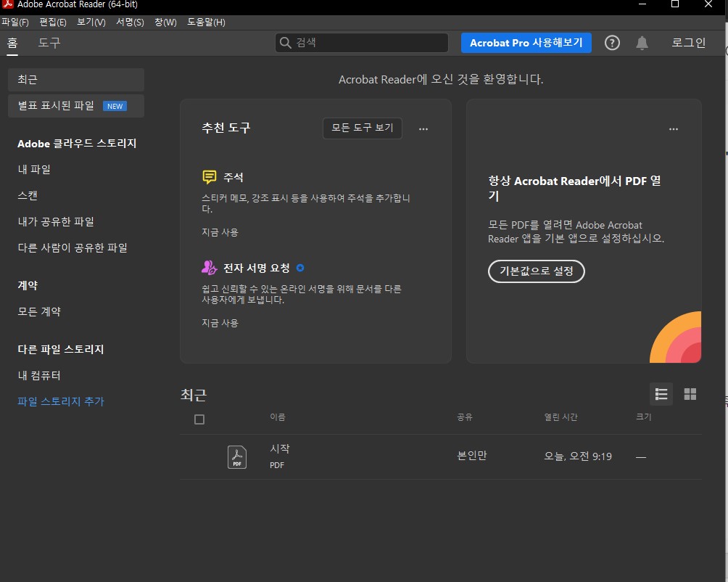Click the 전자 서명 요청 tool title
The height and width of the screenshot is (582, 728).
click(256, 268)
